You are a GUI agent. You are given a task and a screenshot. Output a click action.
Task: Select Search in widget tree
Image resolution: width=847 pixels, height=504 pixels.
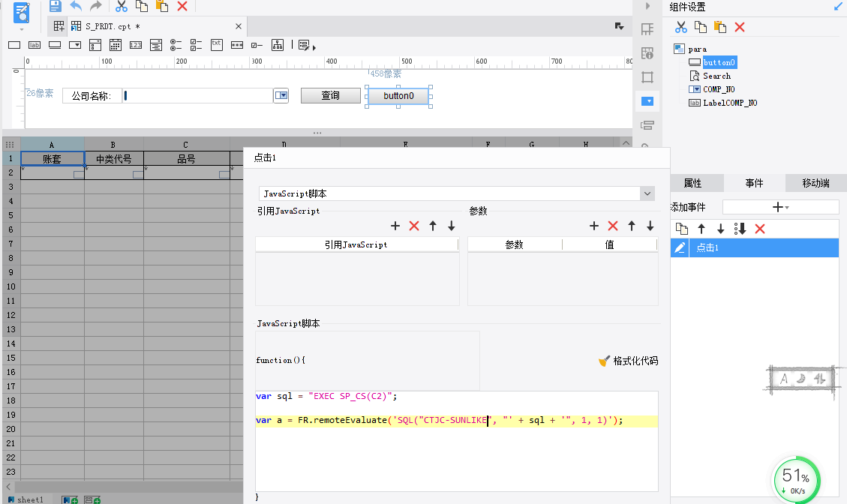point(716,76)
